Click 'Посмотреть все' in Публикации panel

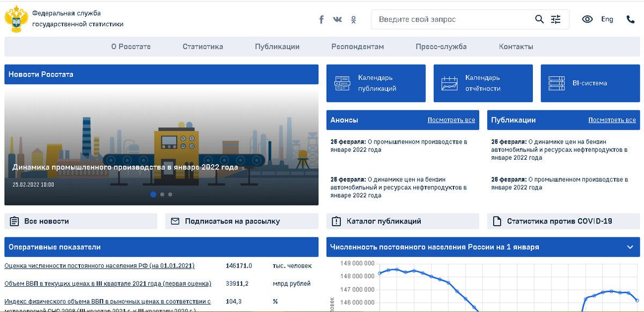[x=612, y=120]
